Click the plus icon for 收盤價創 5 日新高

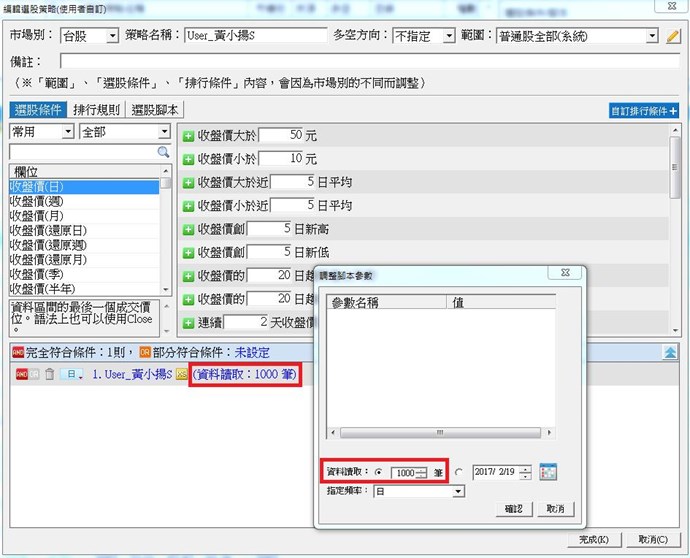click(x=188, y=230)
